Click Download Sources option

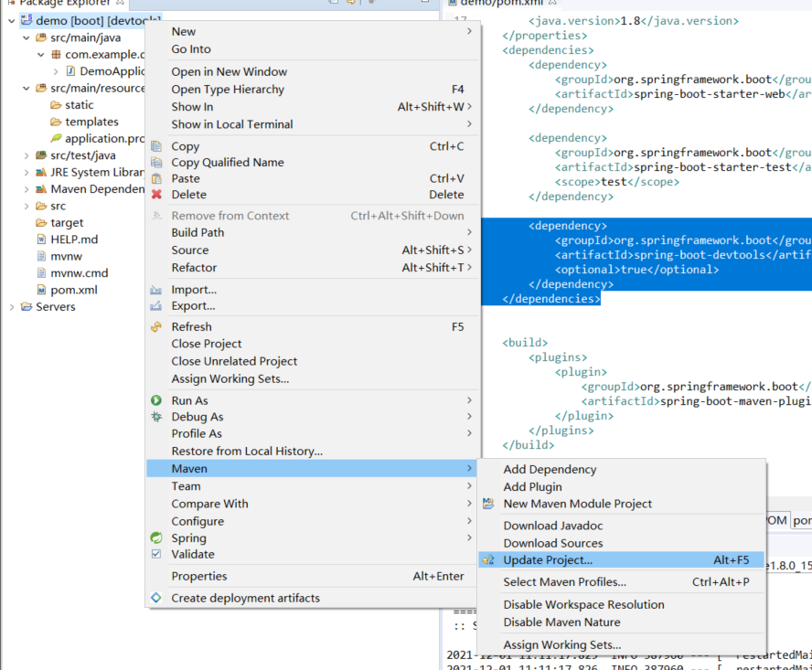(544, 543)
